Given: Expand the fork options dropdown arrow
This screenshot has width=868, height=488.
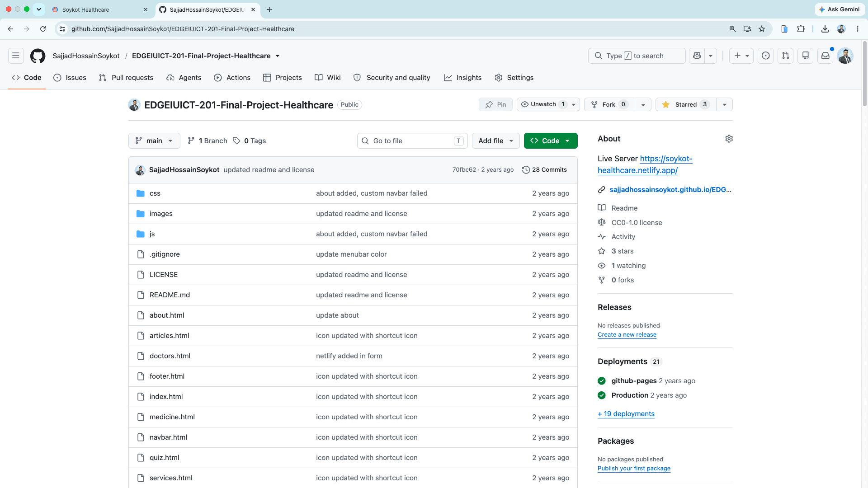Looking at the screenshot, I should click(643, 104).
